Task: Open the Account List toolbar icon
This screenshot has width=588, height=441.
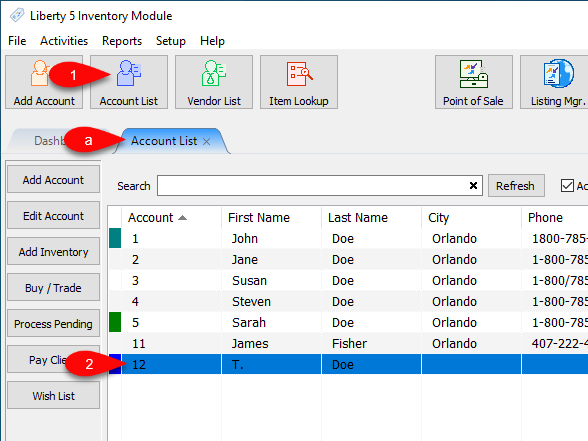Action: [129, 82]
